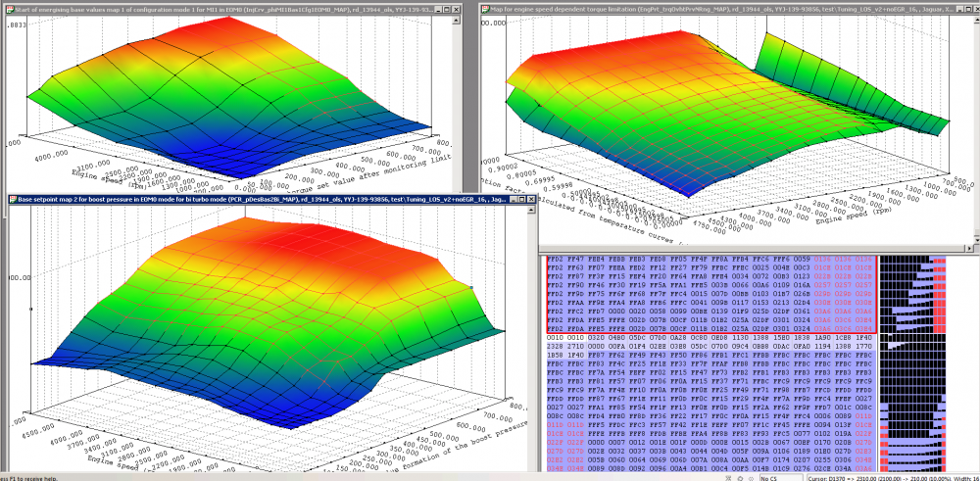
Task: Select hex cell 0C80 in the hex dump
Action: 699,337
